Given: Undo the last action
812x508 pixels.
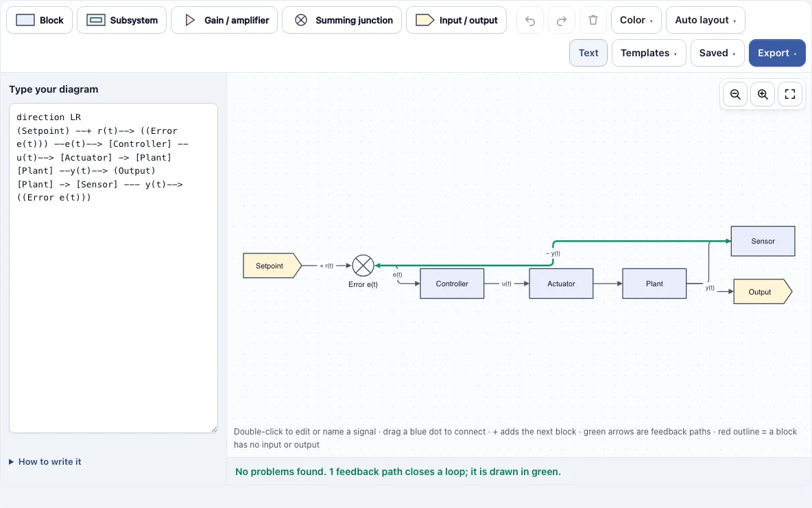Looking at the screenshot, I should tap(529, 20).
